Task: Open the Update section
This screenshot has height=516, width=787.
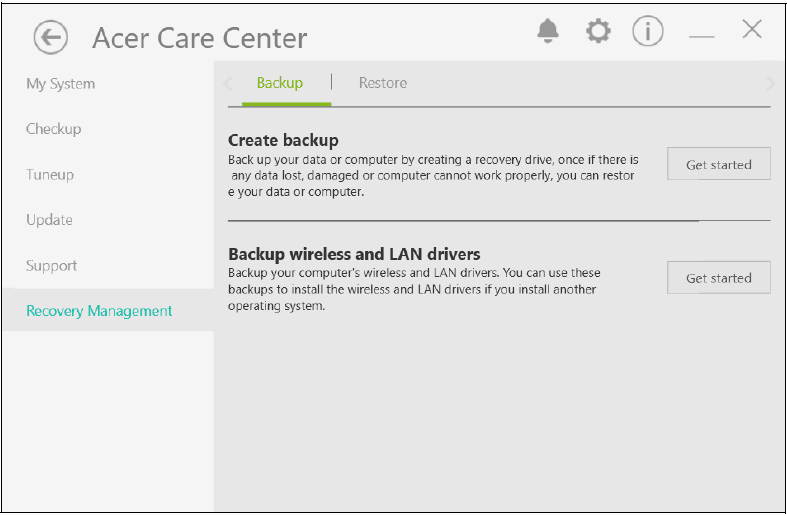Action: 49,220
